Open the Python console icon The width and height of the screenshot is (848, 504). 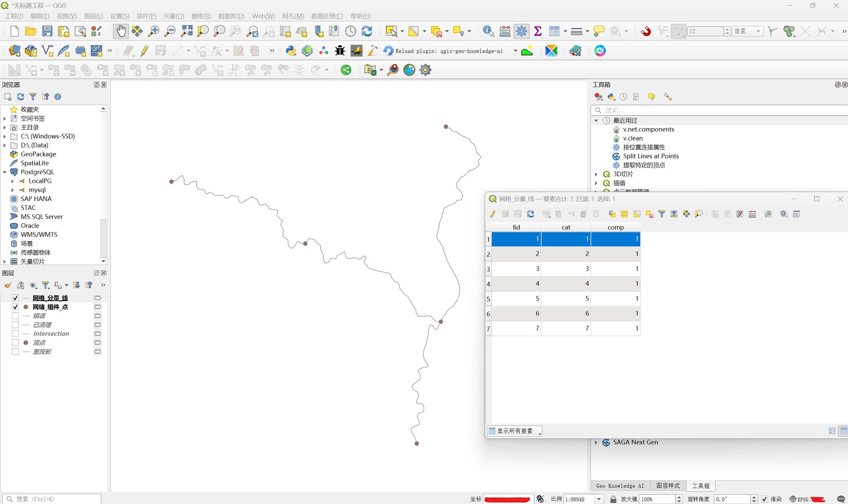pos(291,51)
